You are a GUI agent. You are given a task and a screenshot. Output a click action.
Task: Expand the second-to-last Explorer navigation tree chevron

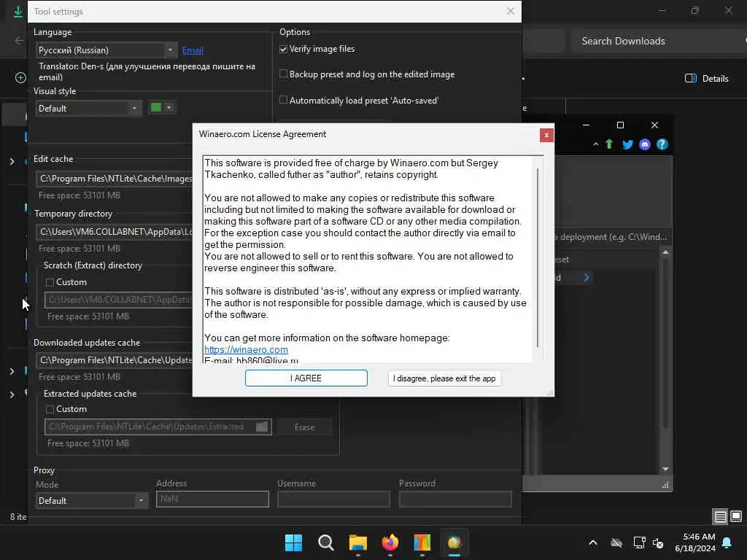12,371
